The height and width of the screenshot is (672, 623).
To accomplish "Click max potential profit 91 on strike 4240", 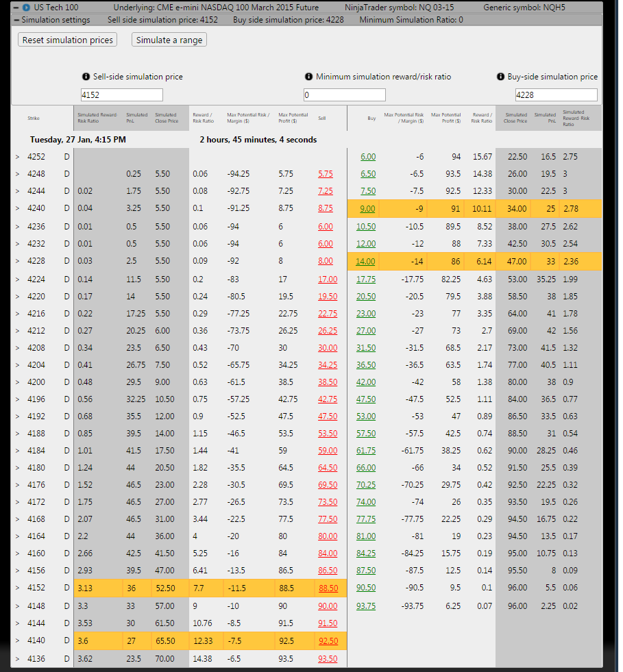I will point(455,209).
